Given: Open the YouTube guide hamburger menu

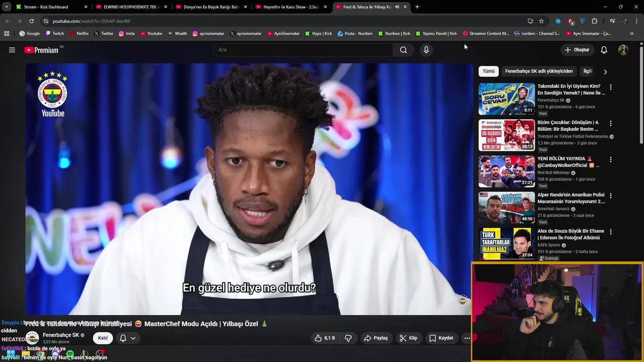Looking at the screenshot, I should click(12, 50).
